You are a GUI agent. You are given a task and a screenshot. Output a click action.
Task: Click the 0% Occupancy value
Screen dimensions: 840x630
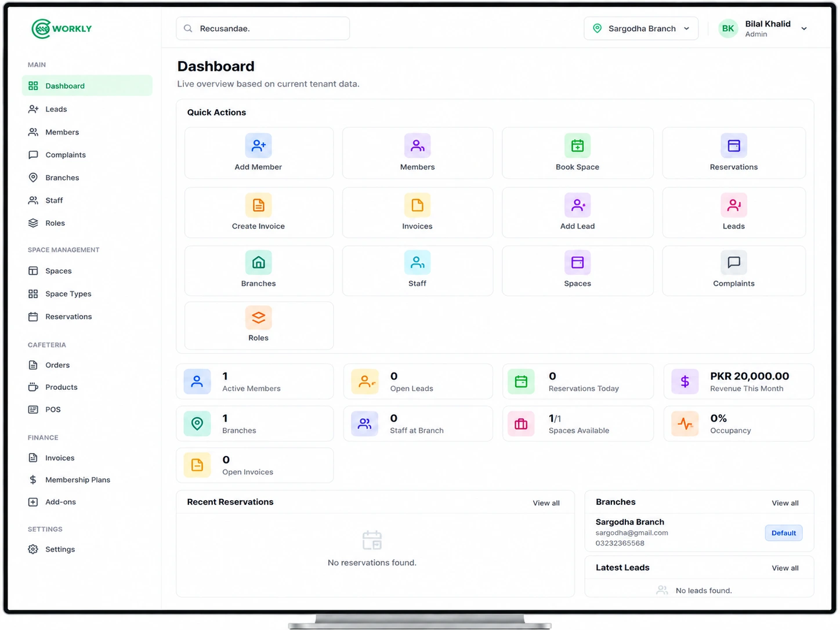pyautogui.click(x=718, y=418)
